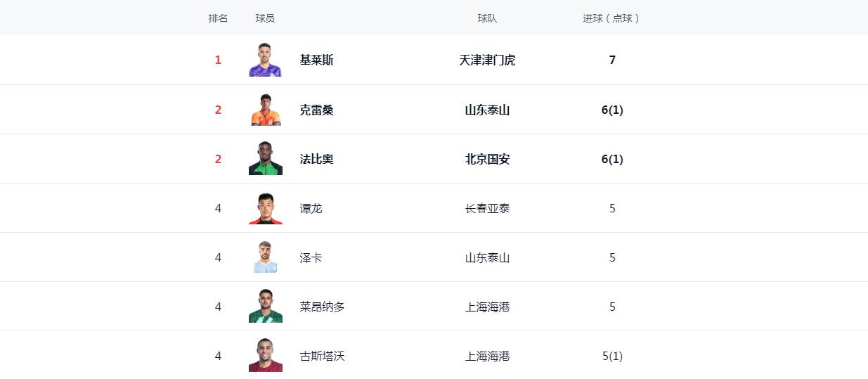Select player name 谭龙
The image size is (868, 379).
point(311,208)
